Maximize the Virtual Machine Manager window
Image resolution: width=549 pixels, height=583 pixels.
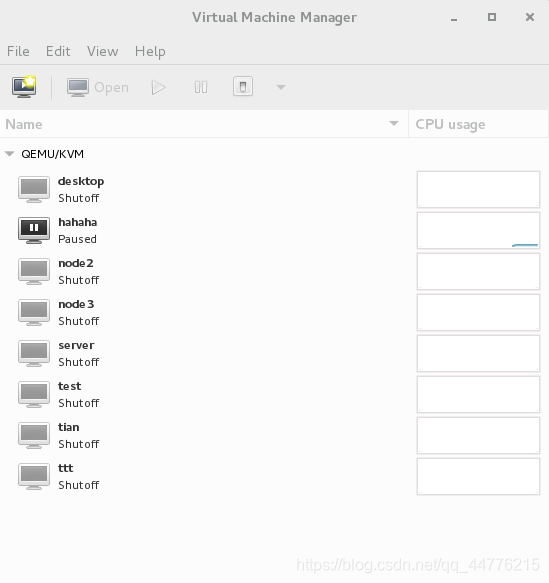coord(492,17)
